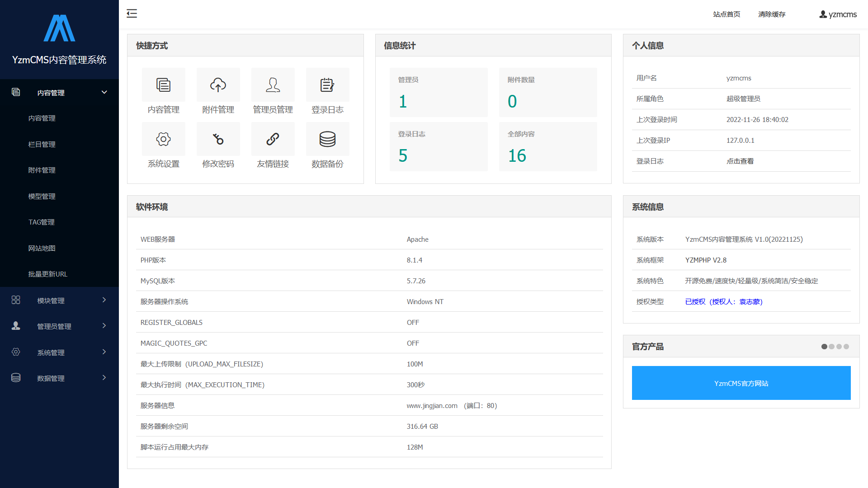Open the 友情链接 chain link shortcut icon
The image size is (868, 488).
(273, 139)
